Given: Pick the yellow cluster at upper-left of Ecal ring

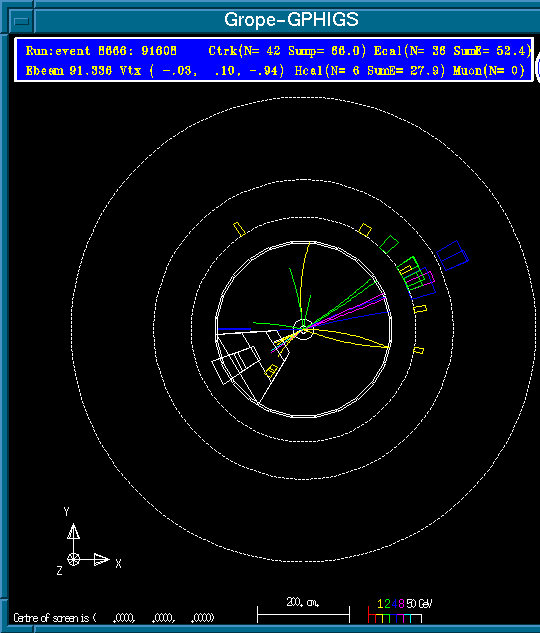Looking at the screenshot, I should [x=239, y=229].
